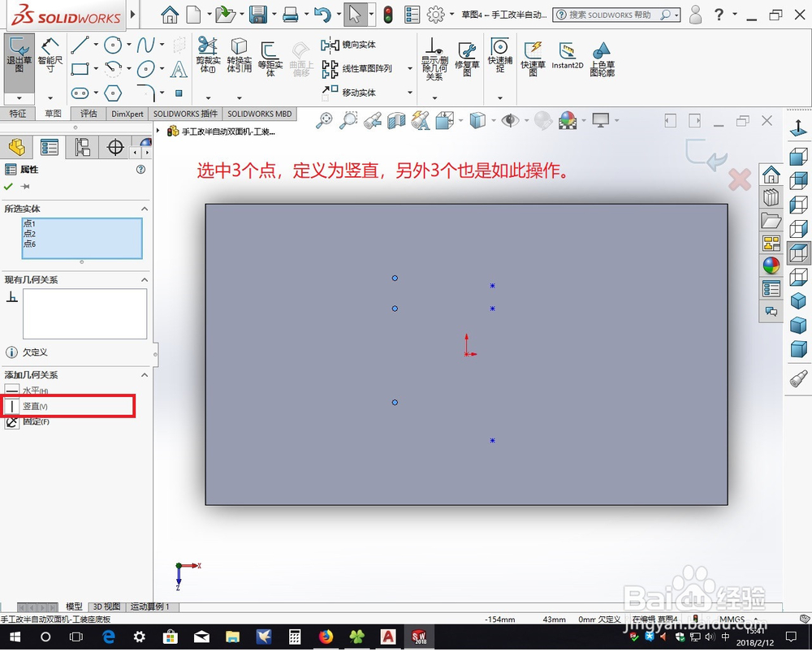Click Quick Snaps (快速捕捉) tool
The width and height of the screenshot is (812, 652).
499,54
